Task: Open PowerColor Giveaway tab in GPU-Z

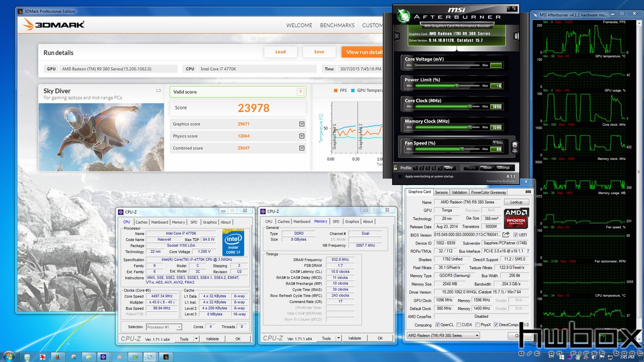Action: click(x=489, y=192)
